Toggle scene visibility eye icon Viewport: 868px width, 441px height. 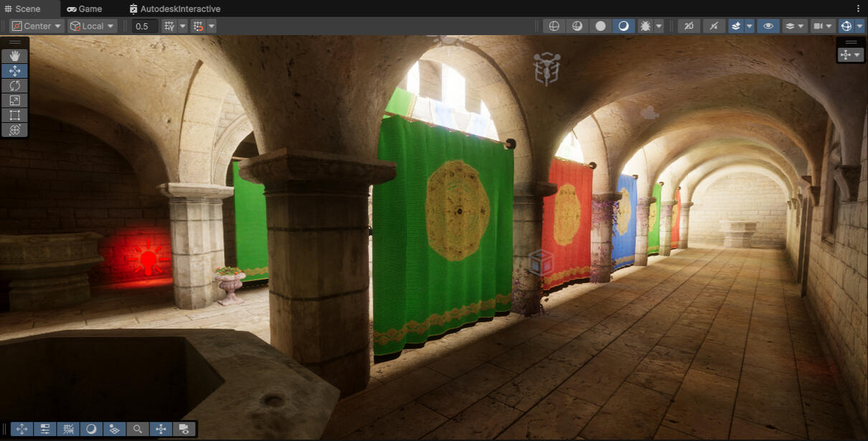768,26
